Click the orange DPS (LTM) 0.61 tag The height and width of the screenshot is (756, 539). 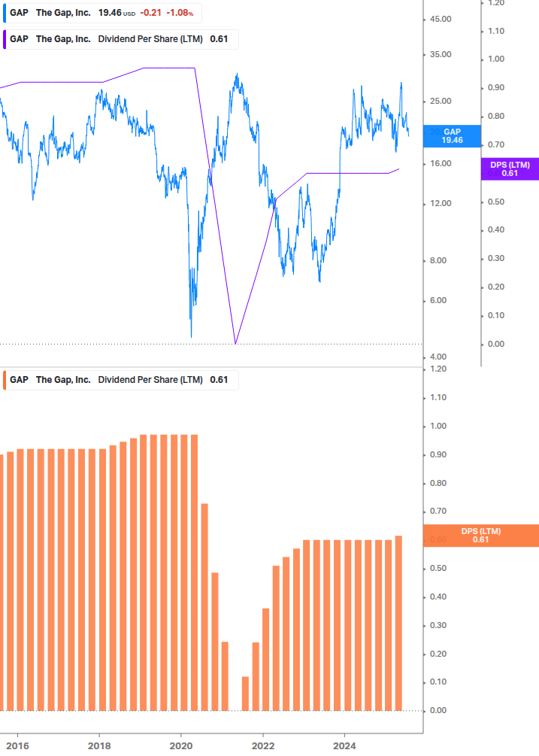point(480,536)
